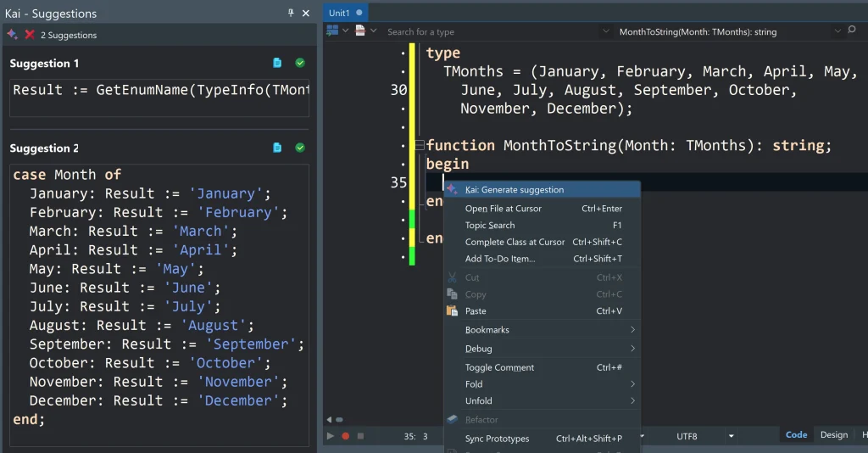Click the red macro record button
The width and height of the screenshot is (868, 453).
pos(346,436)
